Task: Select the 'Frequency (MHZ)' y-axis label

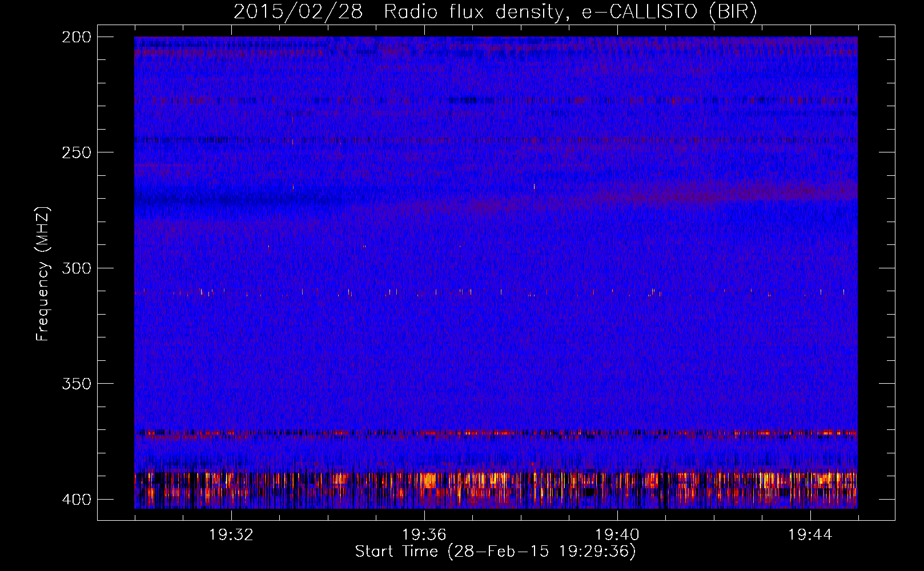Action: [43, 274]
